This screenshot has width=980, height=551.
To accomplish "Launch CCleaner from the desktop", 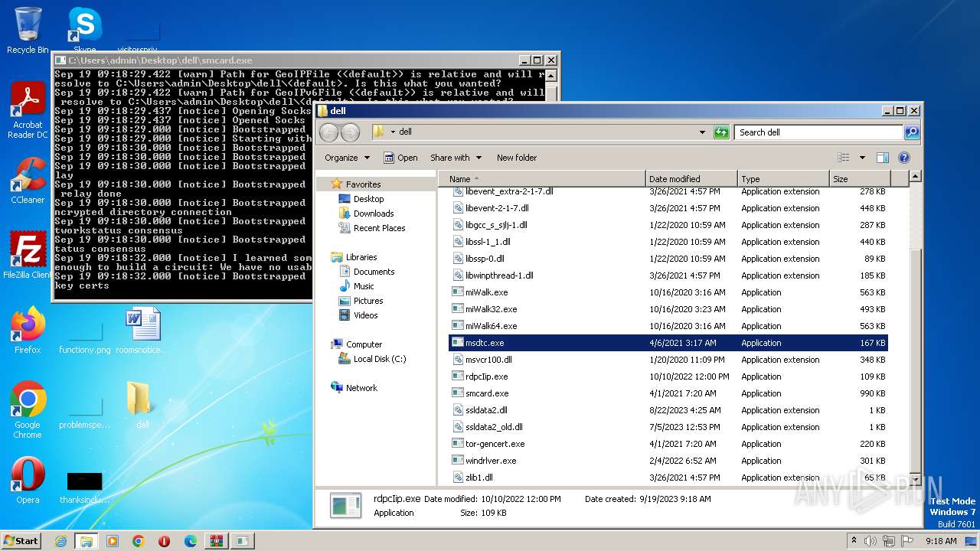I will (28, 181).
